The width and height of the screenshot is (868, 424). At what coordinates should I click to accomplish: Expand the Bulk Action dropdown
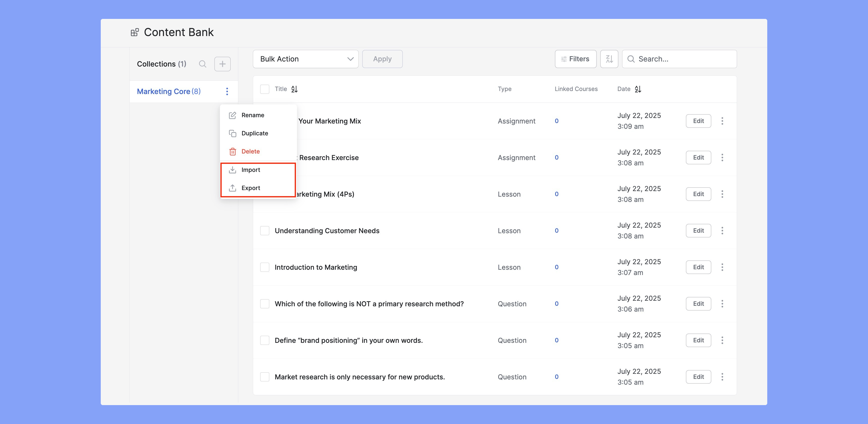tap(306, 59)
